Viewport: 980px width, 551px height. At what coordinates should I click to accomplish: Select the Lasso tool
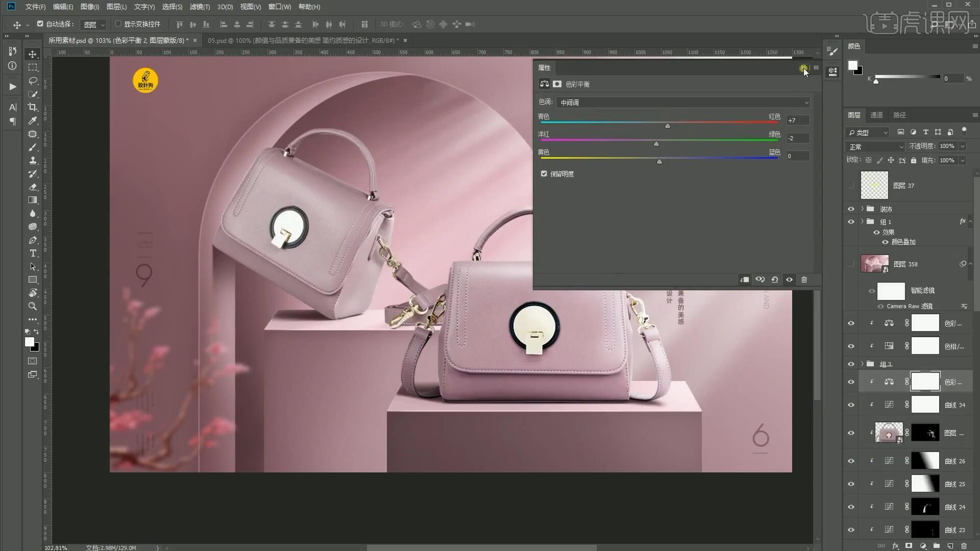pyautogui.click(x=33, y=81)
